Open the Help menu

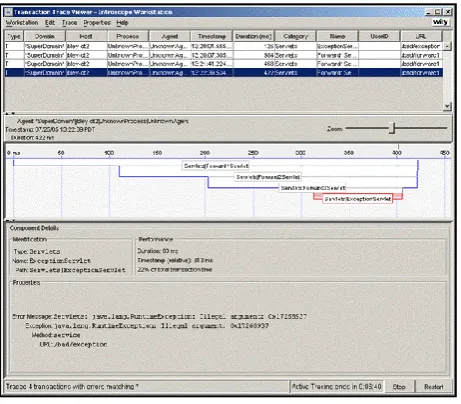point(122,23)
